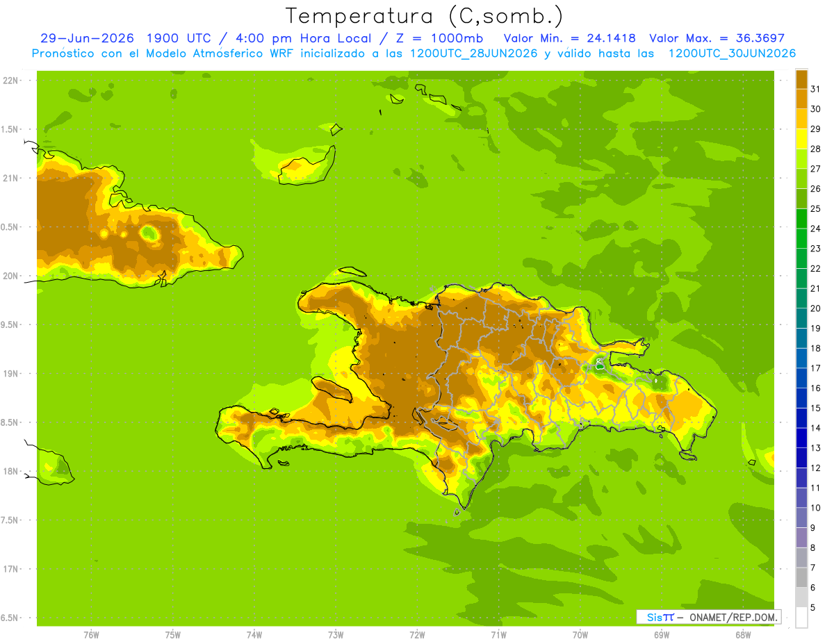This screenshot has height=644, width=834.
Task: Pick the yellow legend swatch between 28 and 29
Action: (801, 139)
